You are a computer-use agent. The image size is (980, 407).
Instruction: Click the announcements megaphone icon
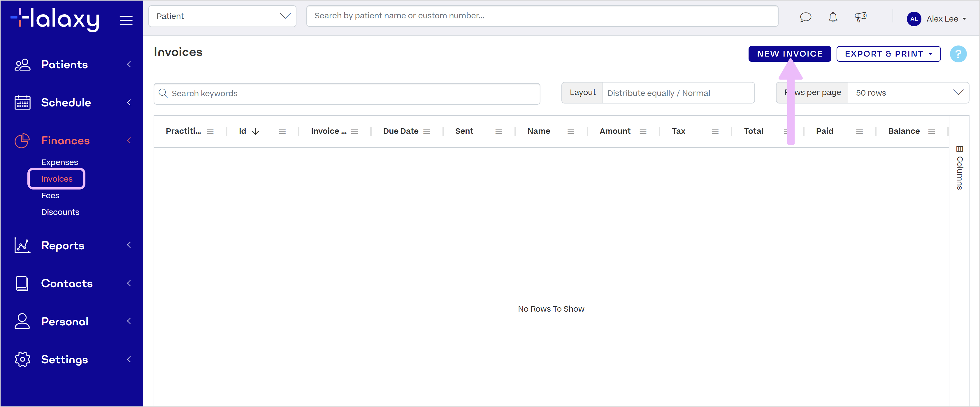tap(860, 17)
